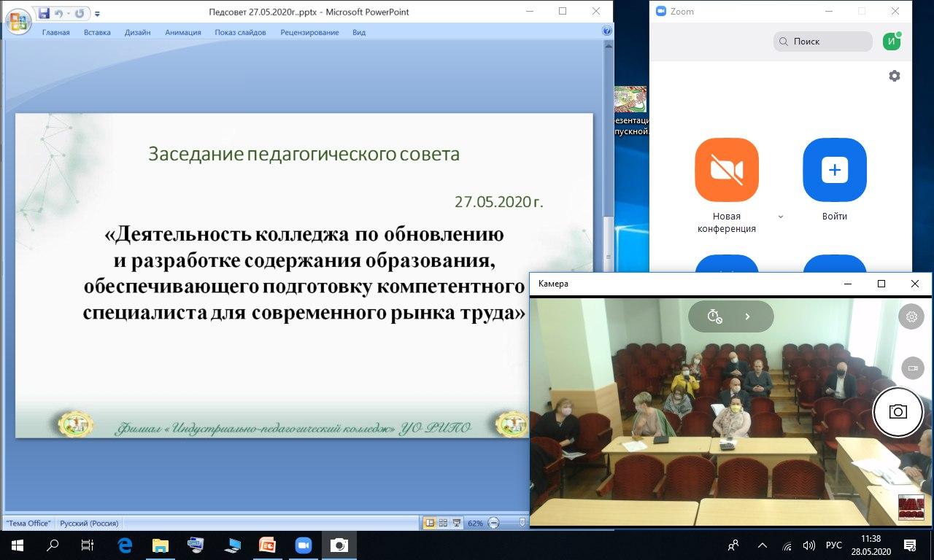Open PowerPoint help question mark icon
Image resolution: width=934 pixels, height=560 pixels.
pos(606,31)
